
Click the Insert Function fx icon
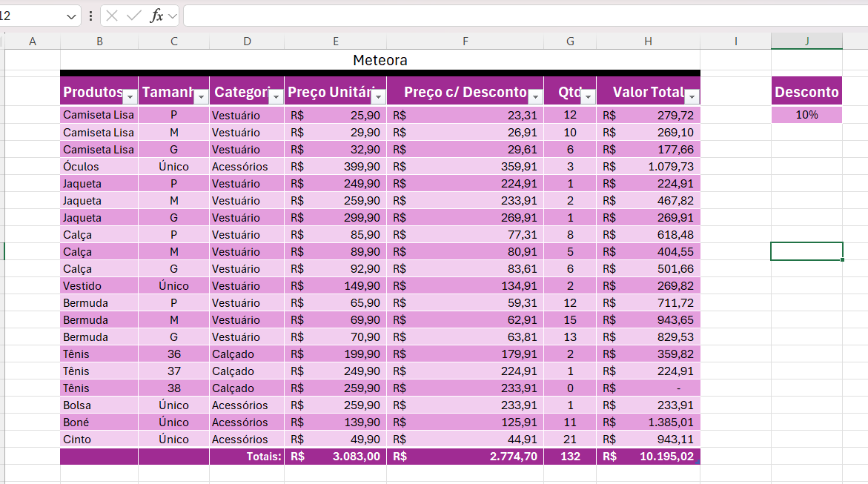(x=156, y=16)
